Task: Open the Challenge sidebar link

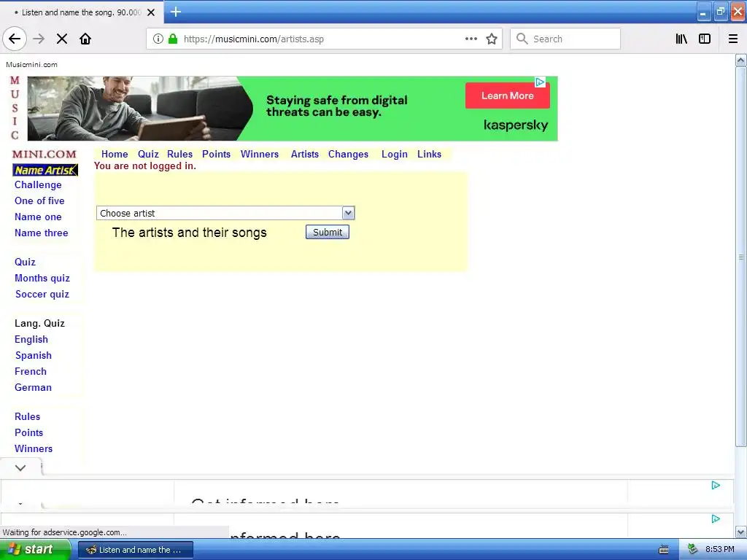Action: click(x=38, y=184)
